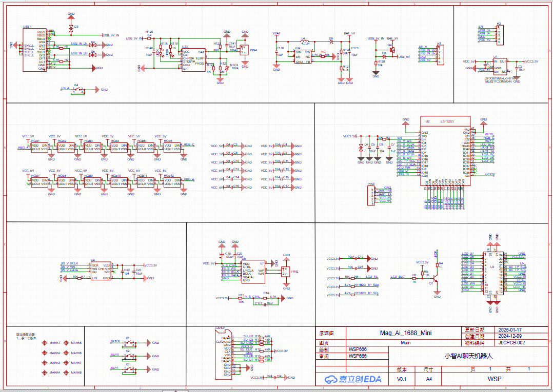Click the MARK1 fiducial mark
This screenshot has width=553, height=392.
point(45,343)
